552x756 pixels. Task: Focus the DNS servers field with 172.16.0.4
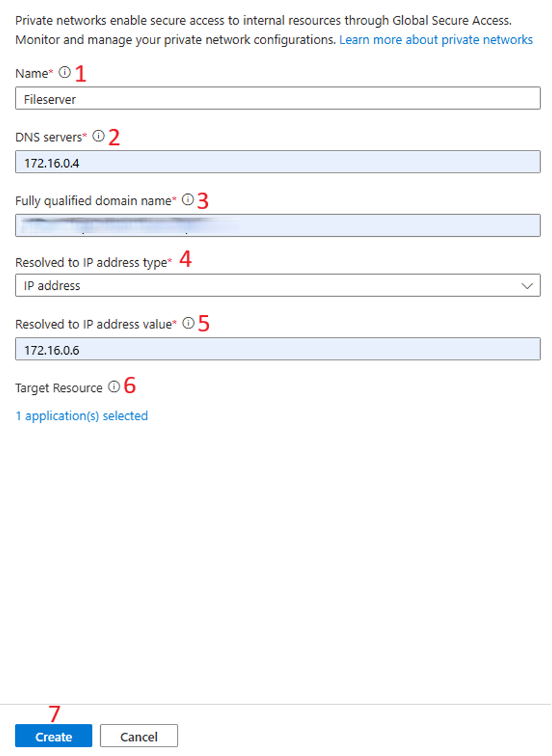[x=277, y=162]
